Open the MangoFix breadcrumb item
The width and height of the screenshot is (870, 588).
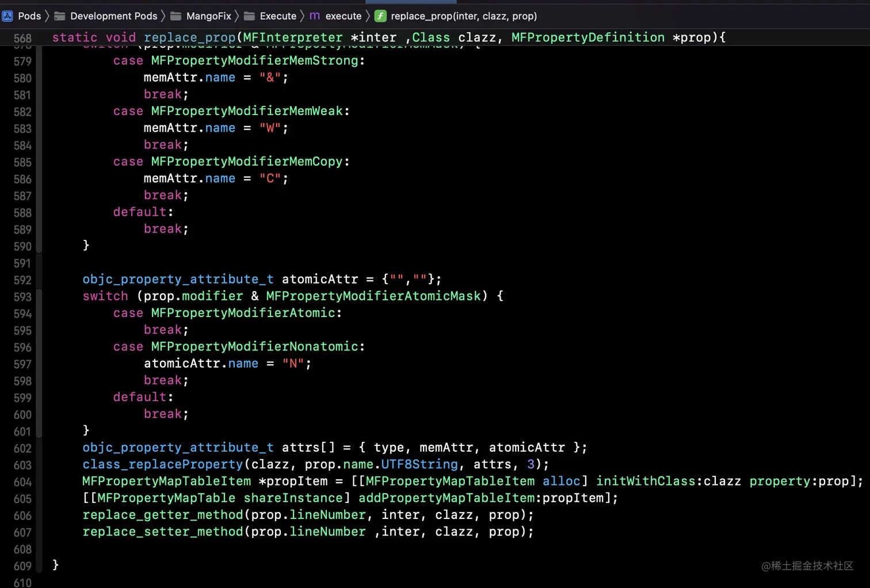click(208, 16)
